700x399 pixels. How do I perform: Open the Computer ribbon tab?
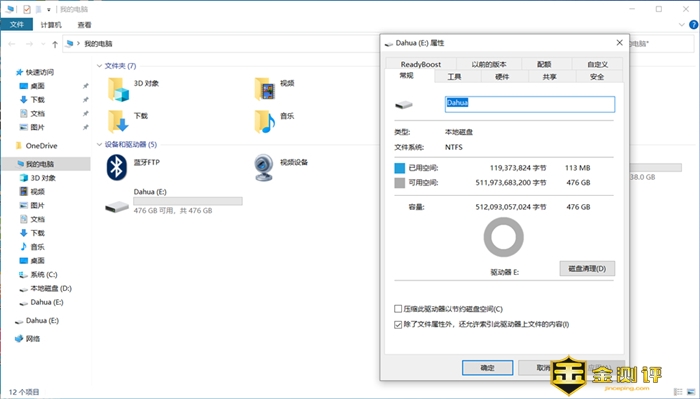click(x=51, y=25)
